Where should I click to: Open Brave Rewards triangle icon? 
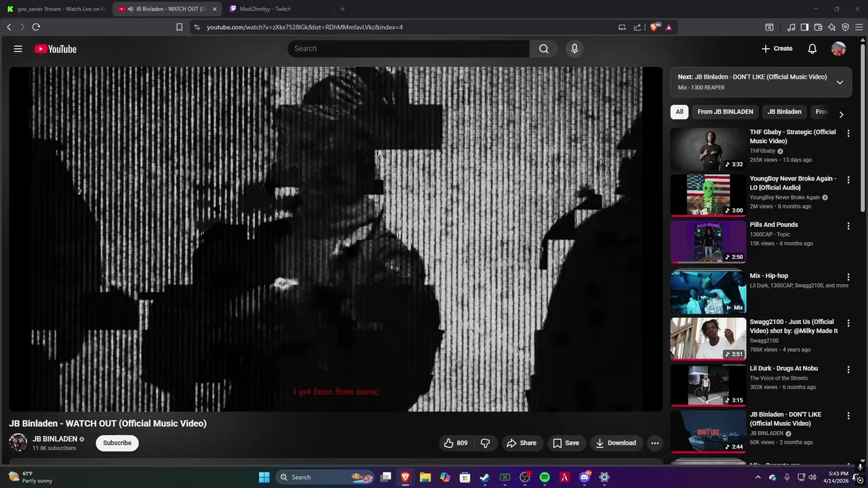(669, 27)
